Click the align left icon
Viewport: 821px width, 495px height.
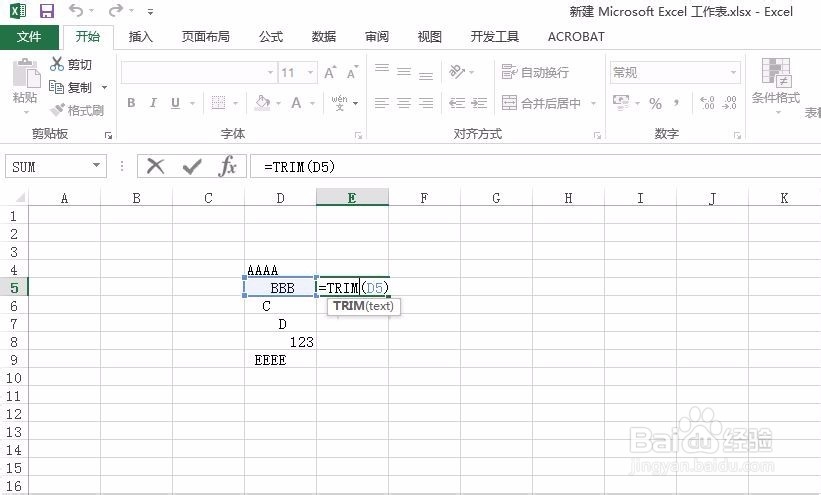point(382,103)
